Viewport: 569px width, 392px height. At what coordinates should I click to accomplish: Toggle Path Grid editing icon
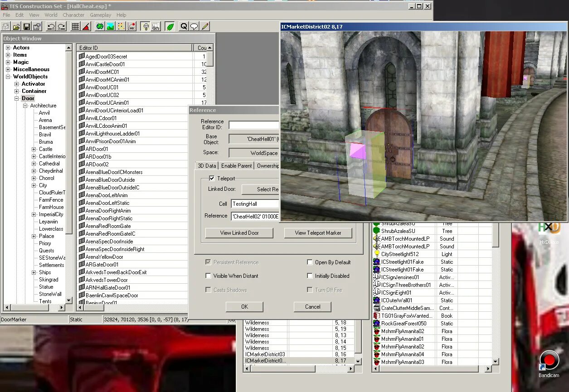[x=121, y=27]
